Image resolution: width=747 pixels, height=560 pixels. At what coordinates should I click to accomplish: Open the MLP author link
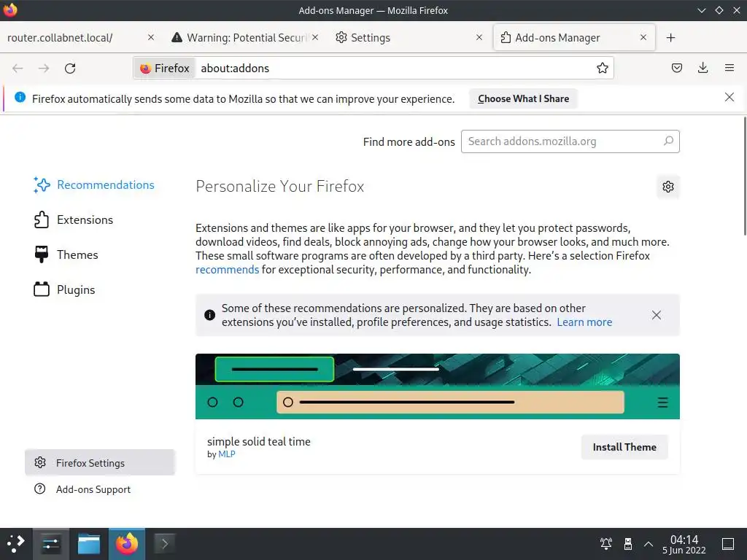(227, 454)
